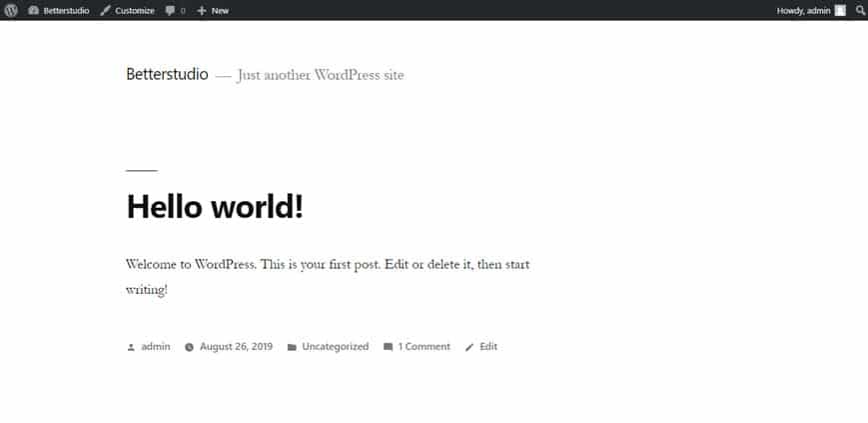The image size is (868, 423).
Task: Click the pencil edit icon in post meta
Action: [x=469, y=348]
